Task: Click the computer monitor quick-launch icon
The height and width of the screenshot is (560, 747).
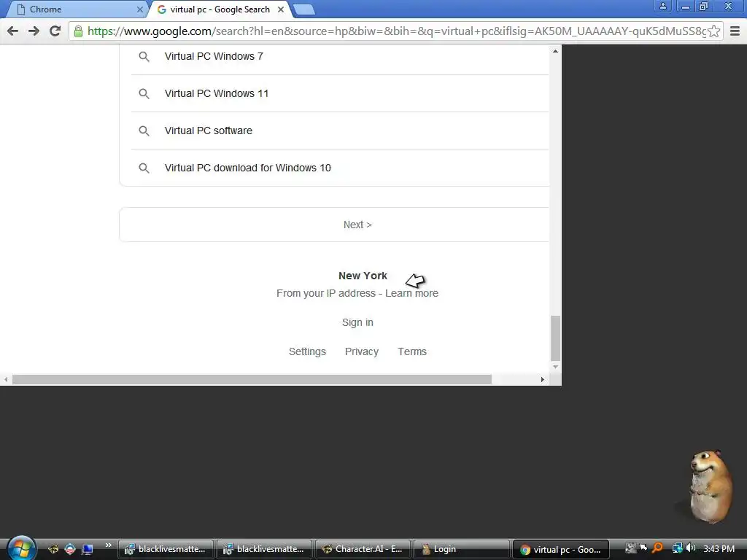Action: pos(88,549)
